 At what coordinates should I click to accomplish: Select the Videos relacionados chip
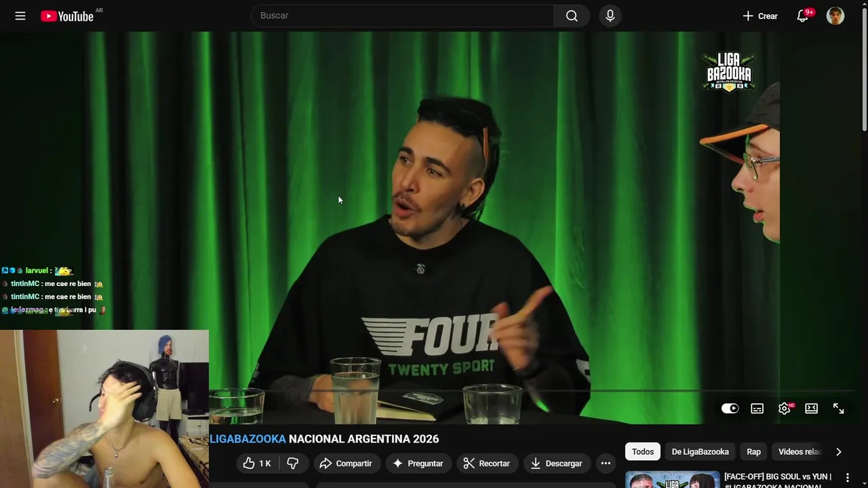[800, 451]
